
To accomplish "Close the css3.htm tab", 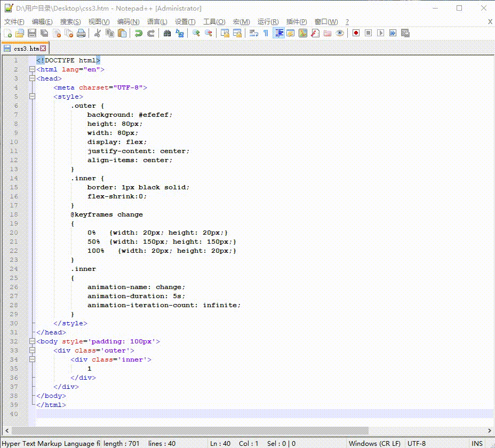I will tap(43, 49).
